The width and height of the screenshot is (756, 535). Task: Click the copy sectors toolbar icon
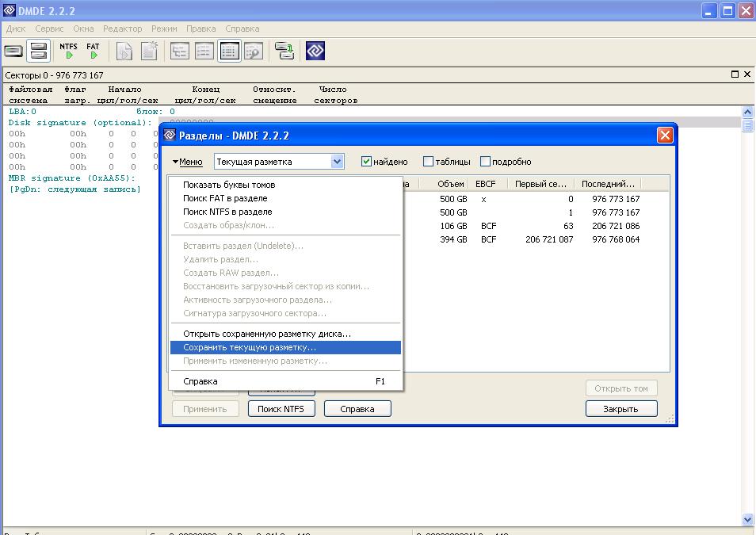point(284,52)
